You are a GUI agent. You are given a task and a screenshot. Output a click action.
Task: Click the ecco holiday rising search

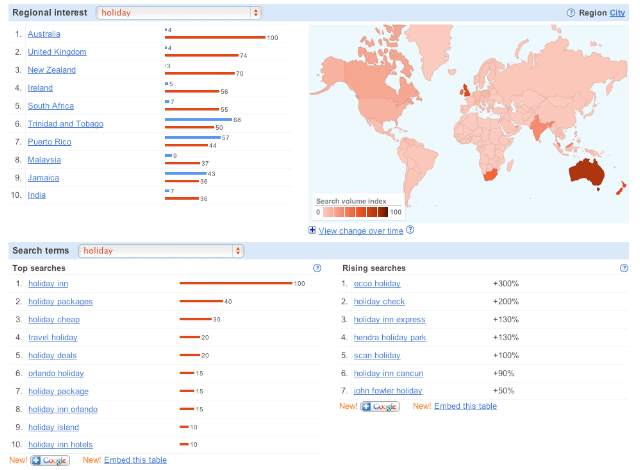point(377,284)
